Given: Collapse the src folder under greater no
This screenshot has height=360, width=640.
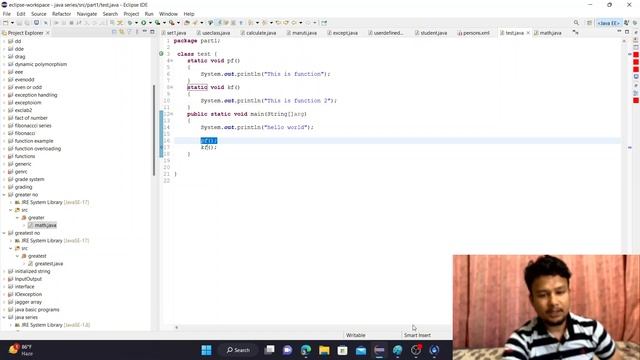Looking at the screenshot, I should click(x=11, y=210).
